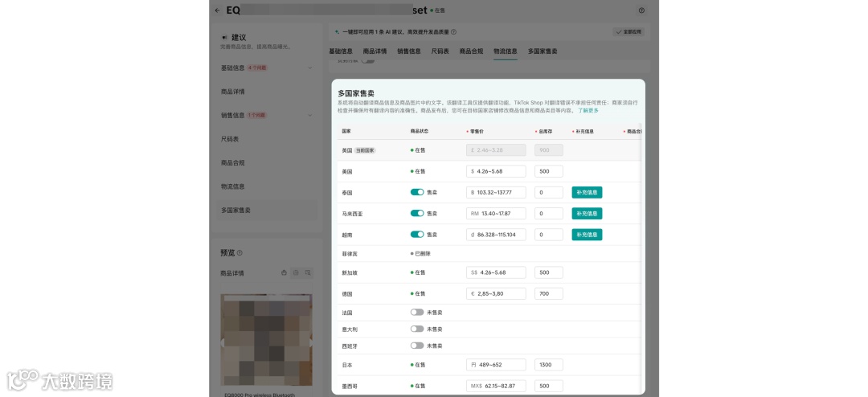Click the 当前国家 tag in the first row
The width and height of the screenshot is (868, 397).
pos(365,150)
